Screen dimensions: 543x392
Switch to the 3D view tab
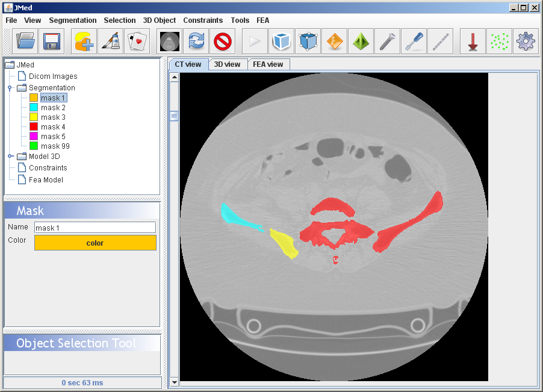tap(228, 64)
